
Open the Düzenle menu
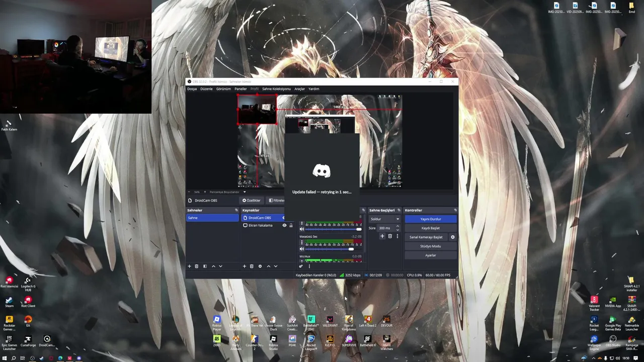pos(206,89)
